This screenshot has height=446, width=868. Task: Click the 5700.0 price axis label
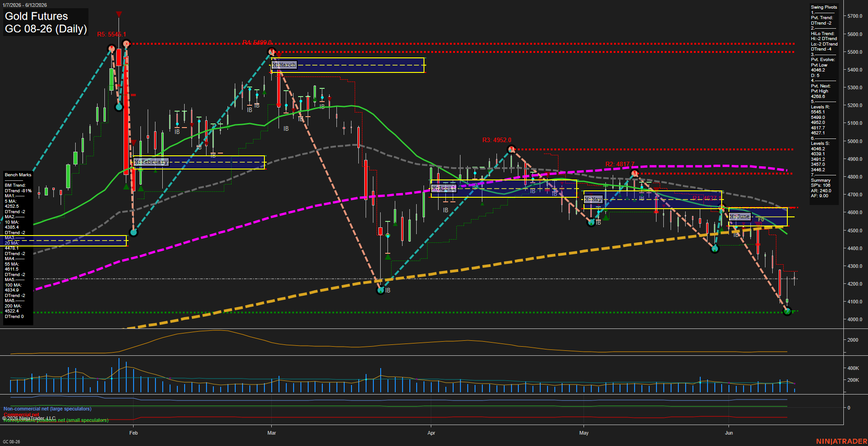[855, 16]
